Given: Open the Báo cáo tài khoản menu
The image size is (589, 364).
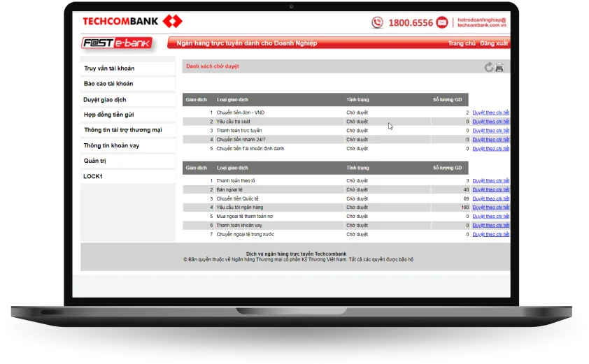Looking at the screenshot, I should coord(108,84).
